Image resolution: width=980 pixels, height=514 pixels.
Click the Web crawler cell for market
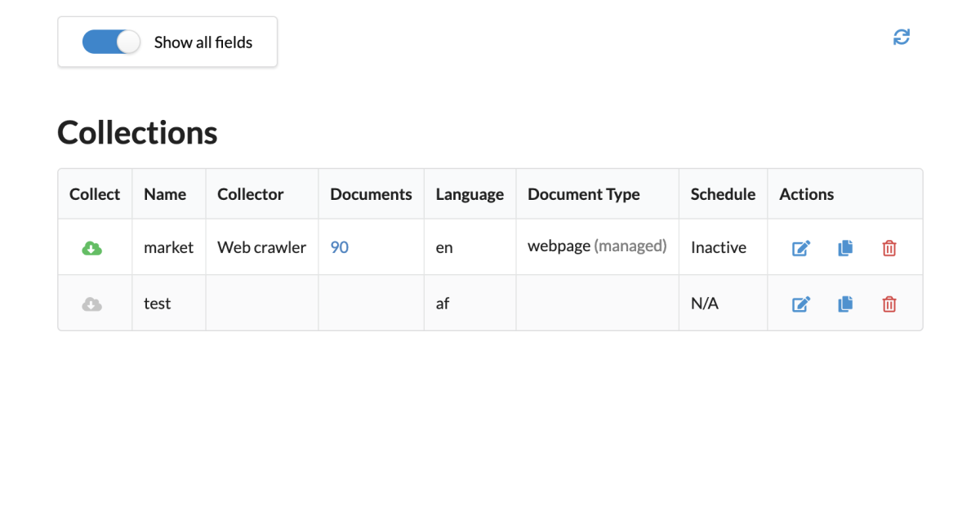tap(261, 247)
